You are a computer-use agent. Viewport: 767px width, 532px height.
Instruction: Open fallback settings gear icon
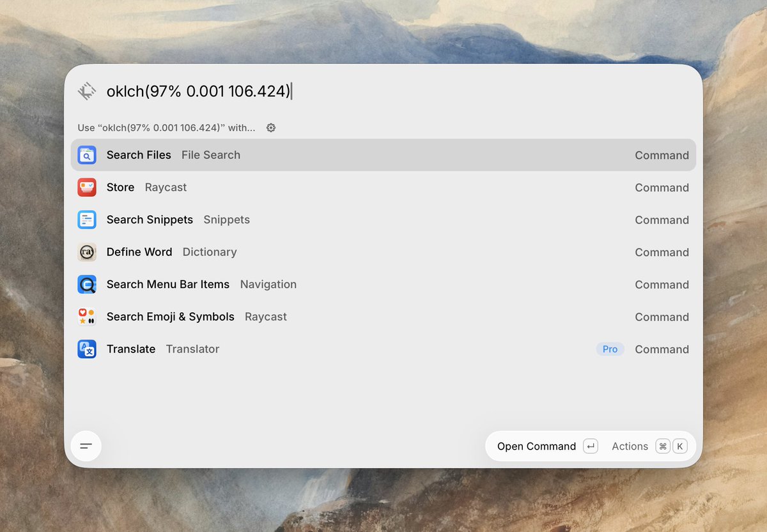[x=271, y=128]
